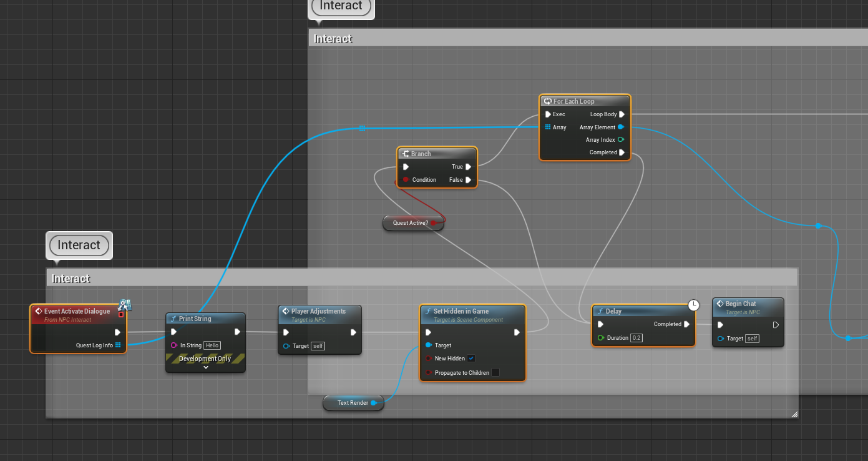Click the Loop Body output pin

click(622, 114)
